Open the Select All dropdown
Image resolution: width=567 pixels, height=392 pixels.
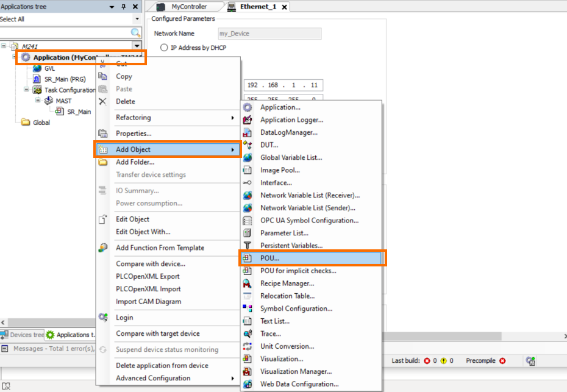click(137, 20)
